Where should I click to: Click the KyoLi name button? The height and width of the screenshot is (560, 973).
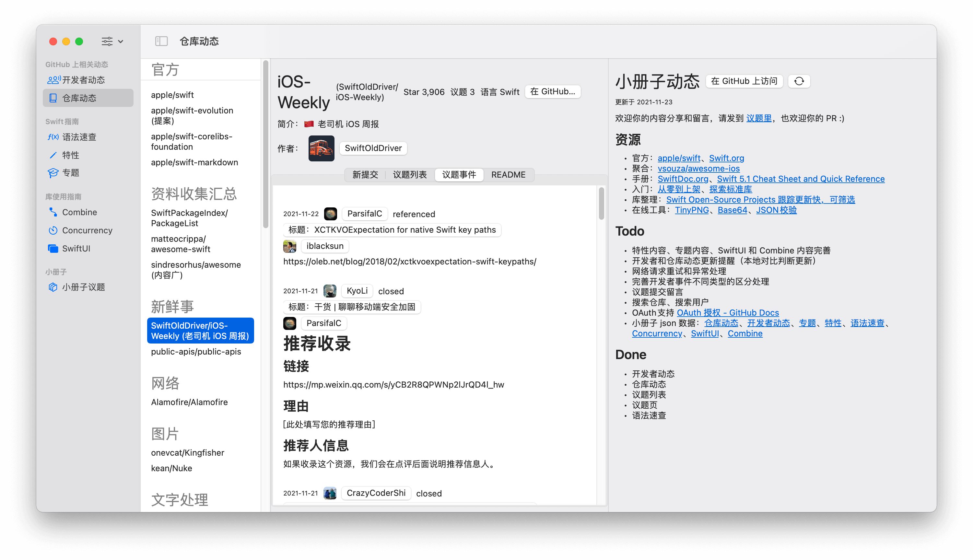tap(357, 291)
